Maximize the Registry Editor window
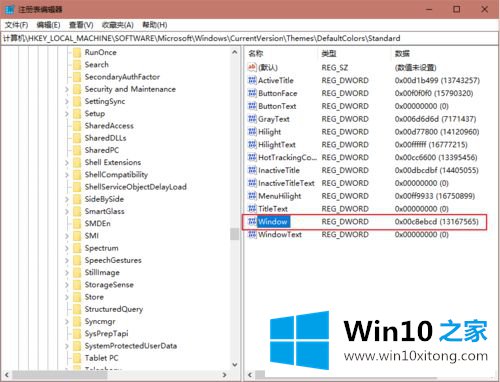Image resolution: width=500 pixels, height=382 pixels. pos(457,9)
